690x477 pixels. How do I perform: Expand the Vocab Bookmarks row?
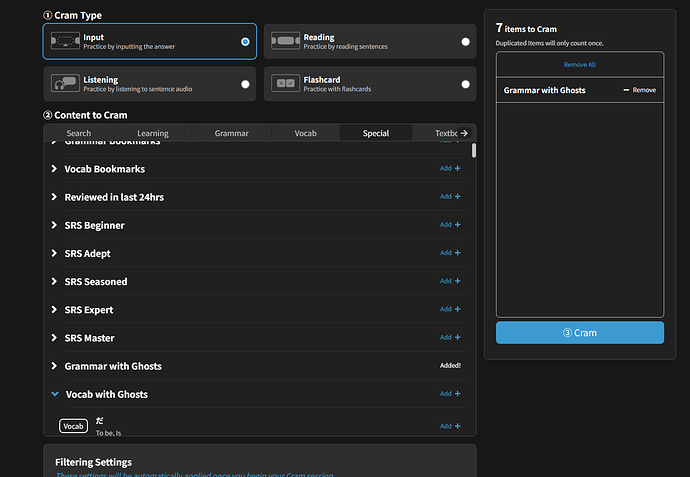54,169
